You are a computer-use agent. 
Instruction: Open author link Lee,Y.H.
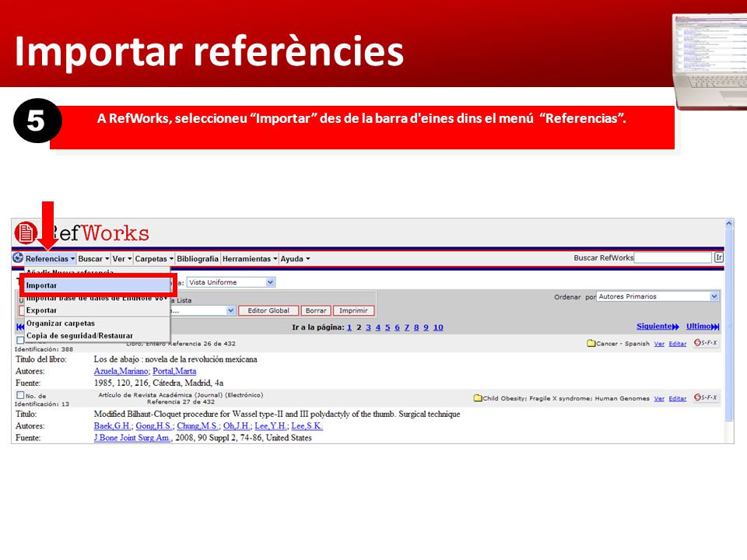tap(271, 425)
